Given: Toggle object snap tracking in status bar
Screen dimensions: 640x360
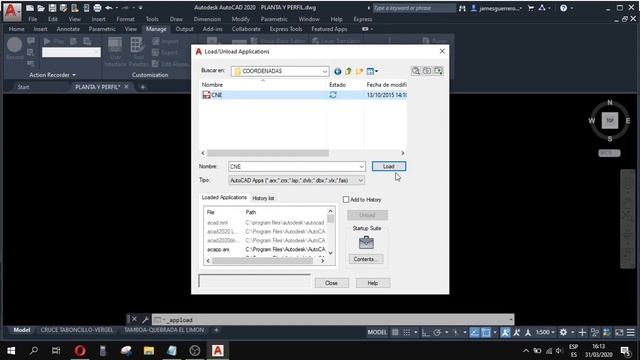Looking at the screenshot, I should tap(474, 332).
